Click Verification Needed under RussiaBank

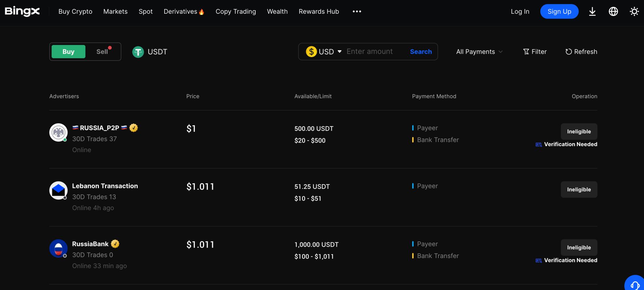pos(571,260)
